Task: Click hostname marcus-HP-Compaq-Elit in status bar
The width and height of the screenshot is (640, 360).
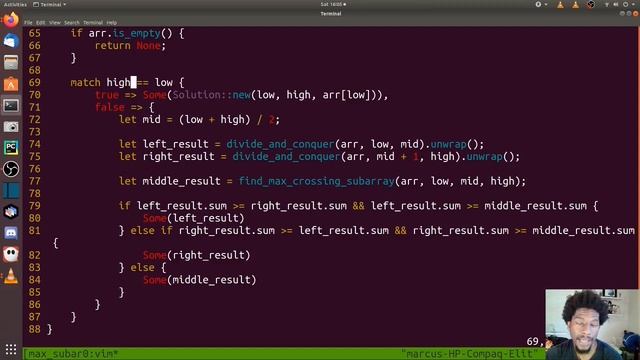Action: click(469, 353)
